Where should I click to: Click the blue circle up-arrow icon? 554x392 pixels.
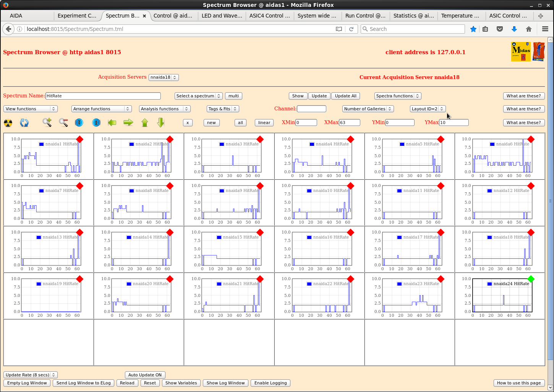96,123
